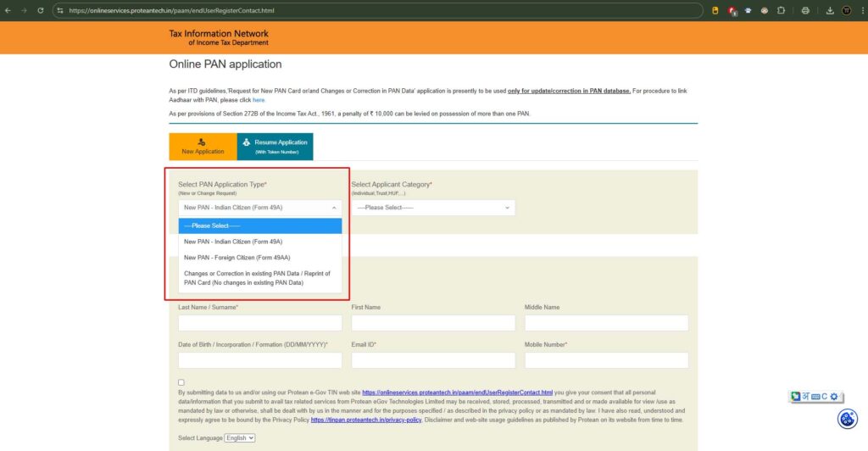Click the Hindi 'अ' language icon
The height and width of the screenshot is (451, 868).
point(805,396)
